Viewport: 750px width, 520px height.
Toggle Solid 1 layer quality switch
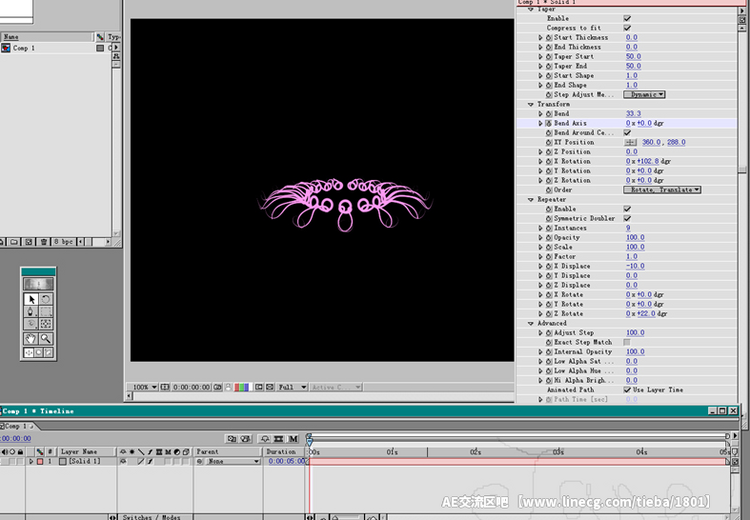(x=141, y=462)
